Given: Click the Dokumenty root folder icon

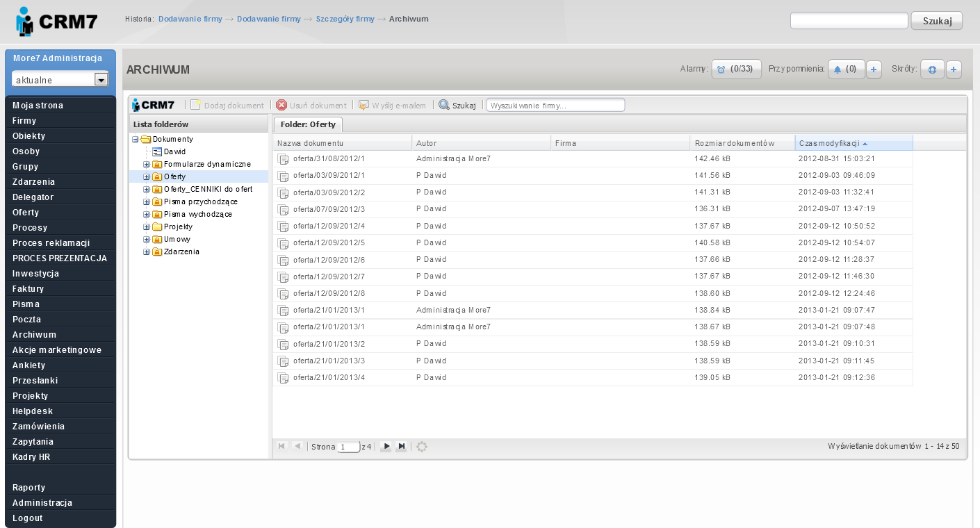Looking at the screenshot, I should coord(146,139).
